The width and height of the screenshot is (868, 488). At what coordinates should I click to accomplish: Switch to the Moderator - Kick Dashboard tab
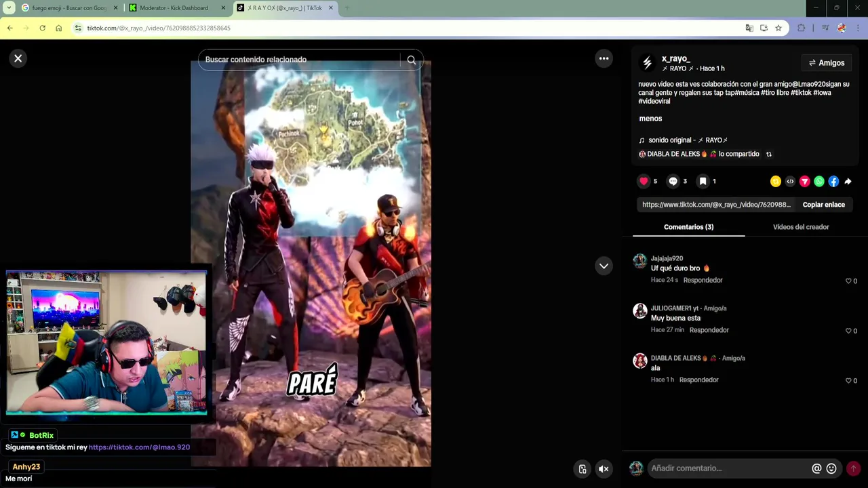(178, 8)
